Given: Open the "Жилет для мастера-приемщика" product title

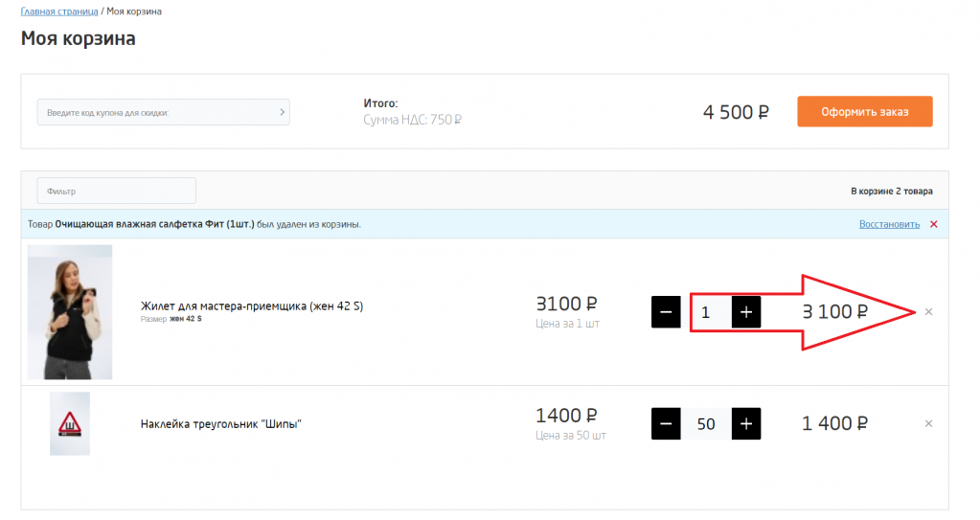Looking at the screenshot, I should pos(251,305).
